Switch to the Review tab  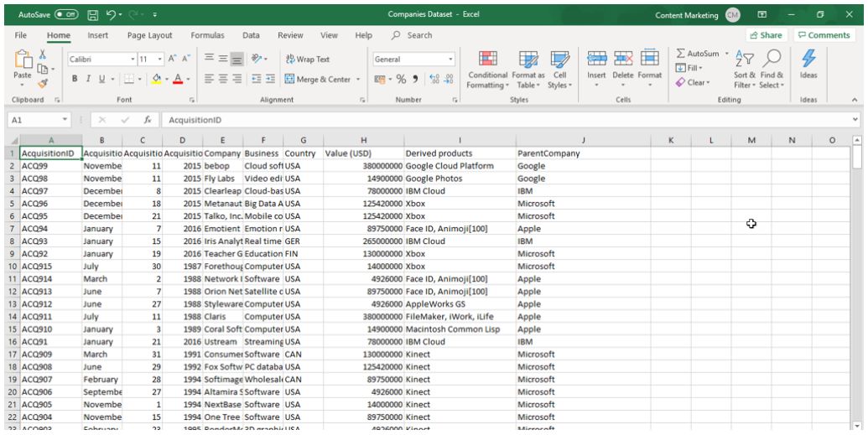(290, 35)
